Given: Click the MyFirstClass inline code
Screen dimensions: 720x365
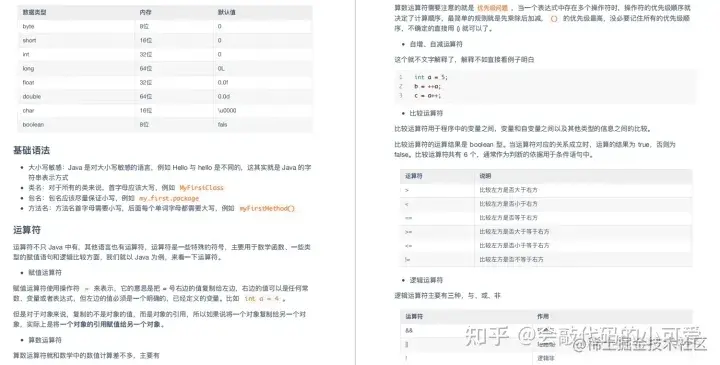Looking at the screenshot, I should tap(202, 187).
